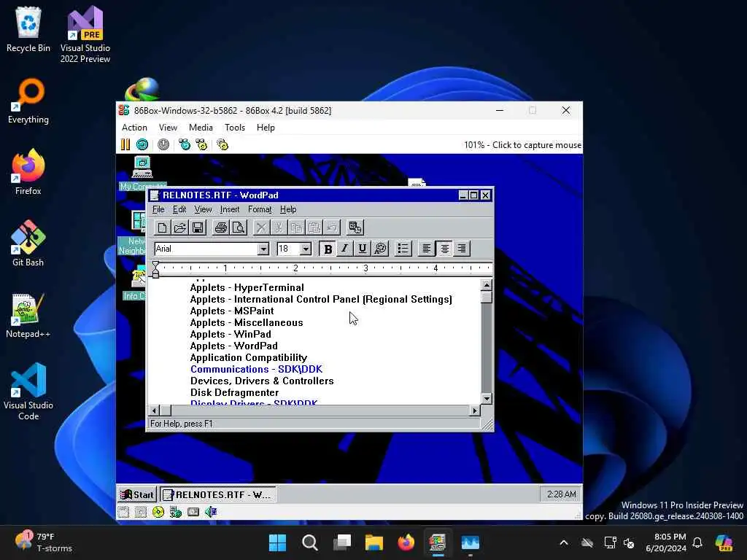Click WordPad horizontal scrollbar right arrow
Screen dimensions: 747x560
click(474, 411)
